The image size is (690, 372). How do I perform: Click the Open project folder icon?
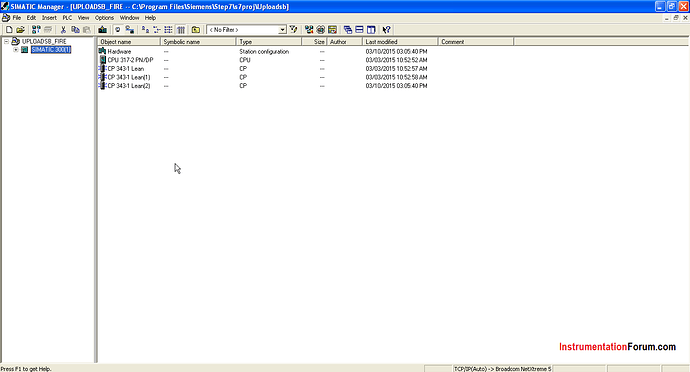coord(20,29)
